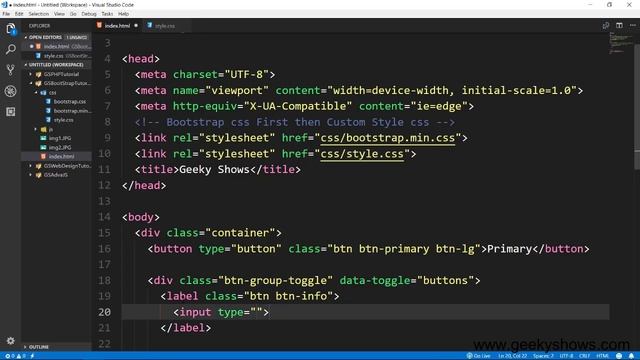
Task: Follow the css/style.css href link
Action: [x=362, y=154]
